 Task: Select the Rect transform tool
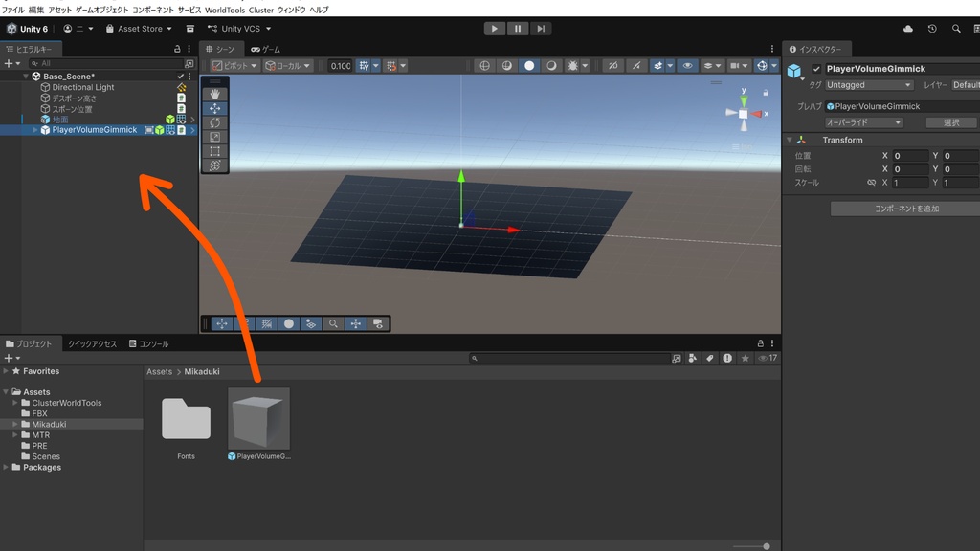point(215,152)
